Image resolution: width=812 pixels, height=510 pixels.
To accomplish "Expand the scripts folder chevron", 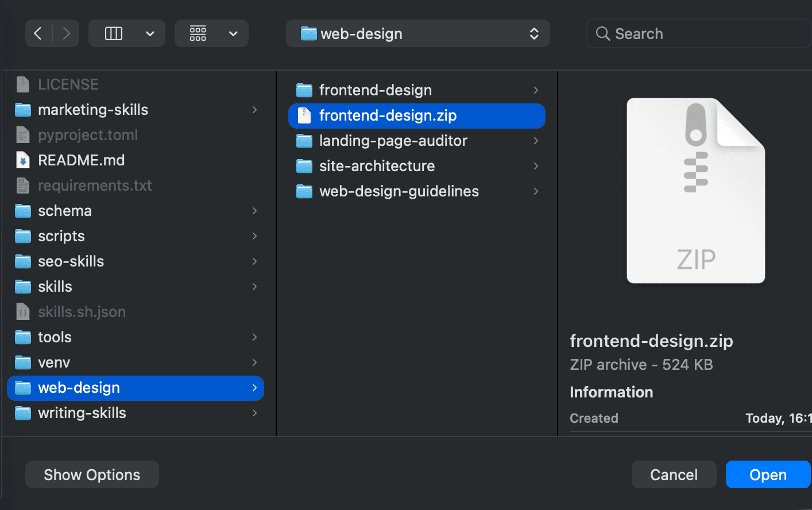I will tap(254, 236).
